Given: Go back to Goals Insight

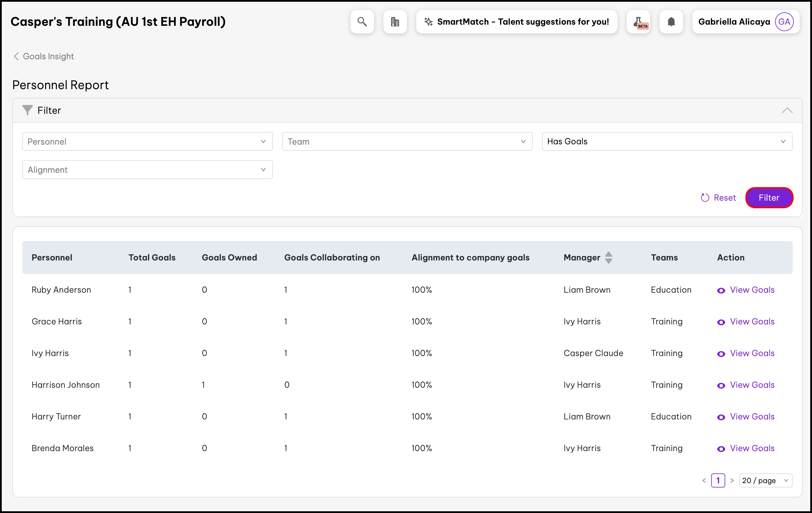Looking at the screenshot, I should point(44,56).
